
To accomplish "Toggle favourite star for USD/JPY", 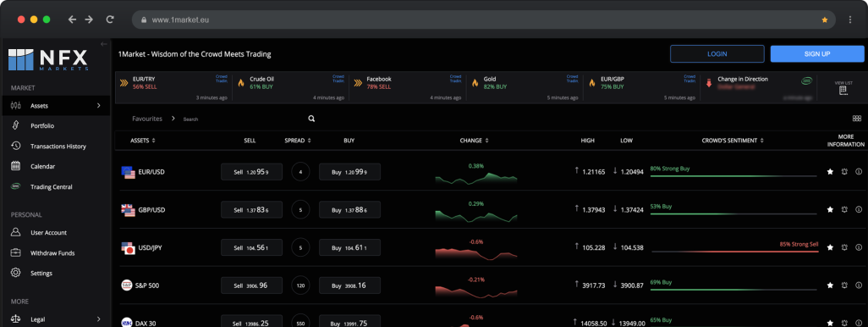I will tap(830, 247).
